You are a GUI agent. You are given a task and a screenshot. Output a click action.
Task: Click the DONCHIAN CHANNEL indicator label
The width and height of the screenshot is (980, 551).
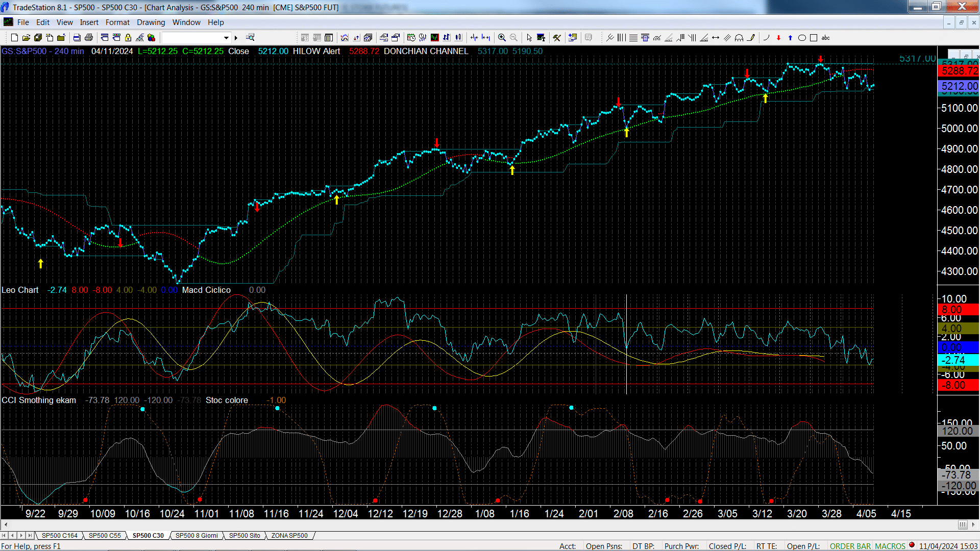tap(426, 52)
